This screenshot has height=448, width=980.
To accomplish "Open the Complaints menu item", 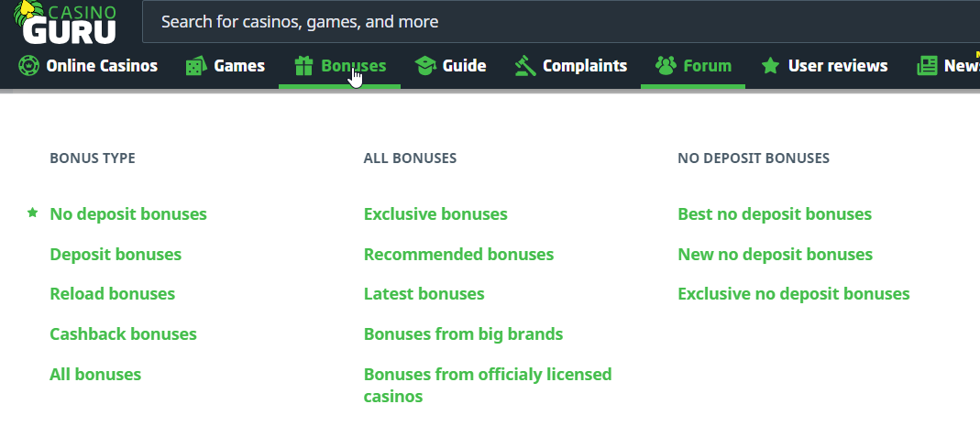I will 585,66.
